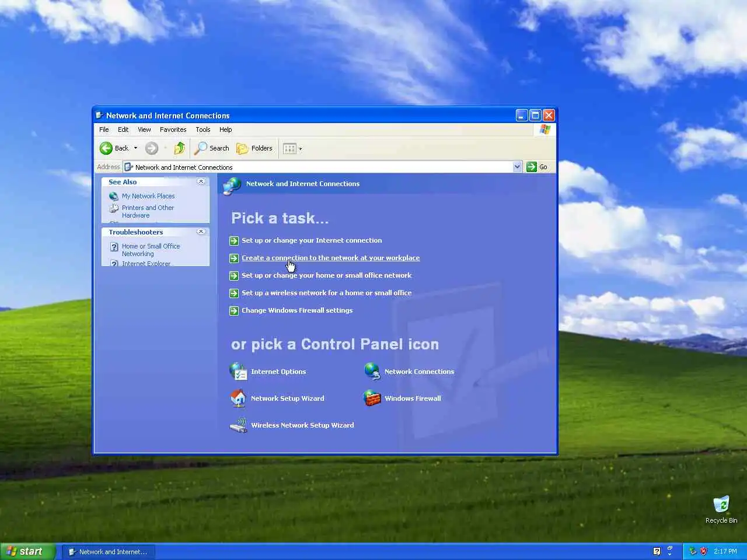Collapse the See Also panel
The image size is (747, 560).
[201, 182]
